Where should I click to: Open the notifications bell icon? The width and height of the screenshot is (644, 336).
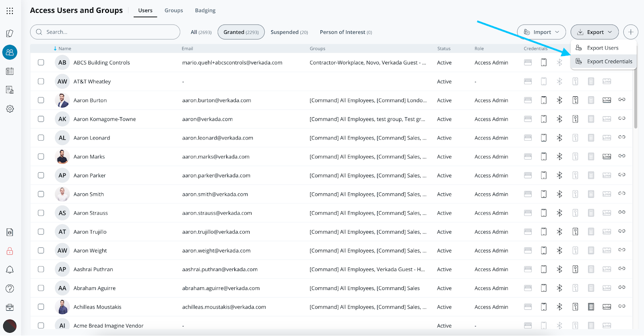[10, 270]
